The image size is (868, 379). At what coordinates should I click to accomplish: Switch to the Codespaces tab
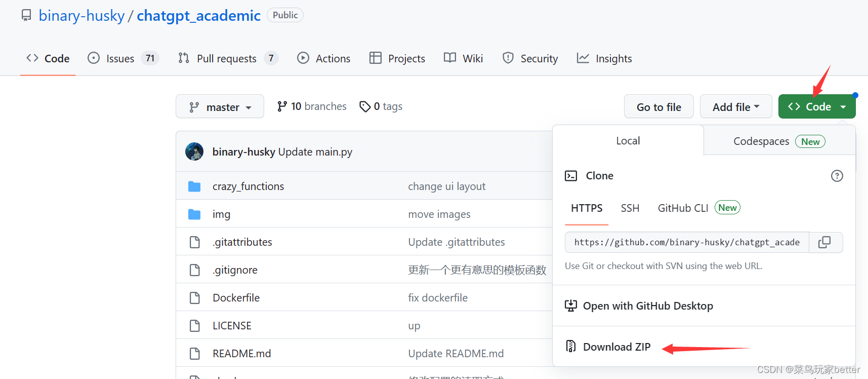(779, 141)
